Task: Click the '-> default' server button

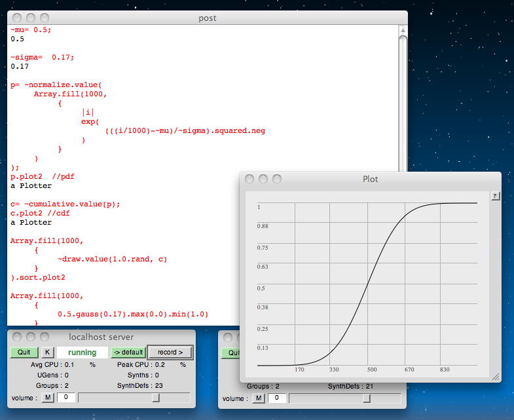Action: 128,353
